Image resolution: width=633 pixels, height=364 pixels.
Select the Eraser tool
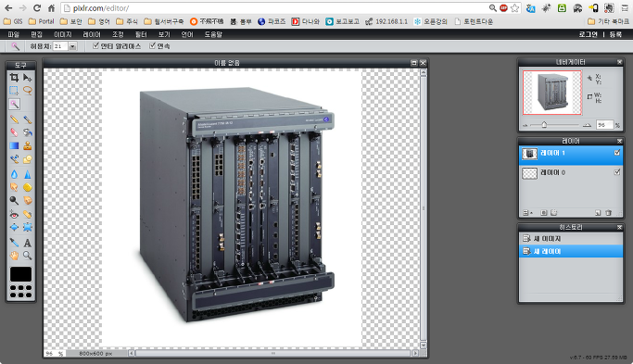pyautogui.click(x=14, y=132)
